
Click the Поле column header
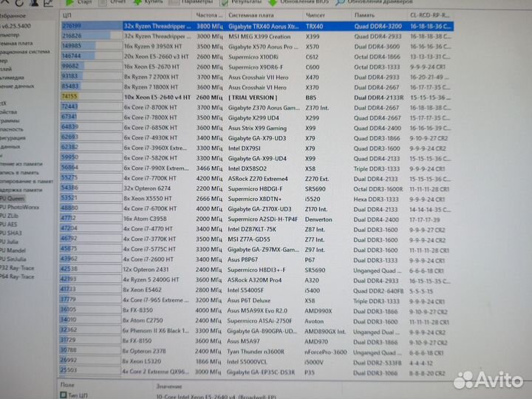click(x=67, y=385)
